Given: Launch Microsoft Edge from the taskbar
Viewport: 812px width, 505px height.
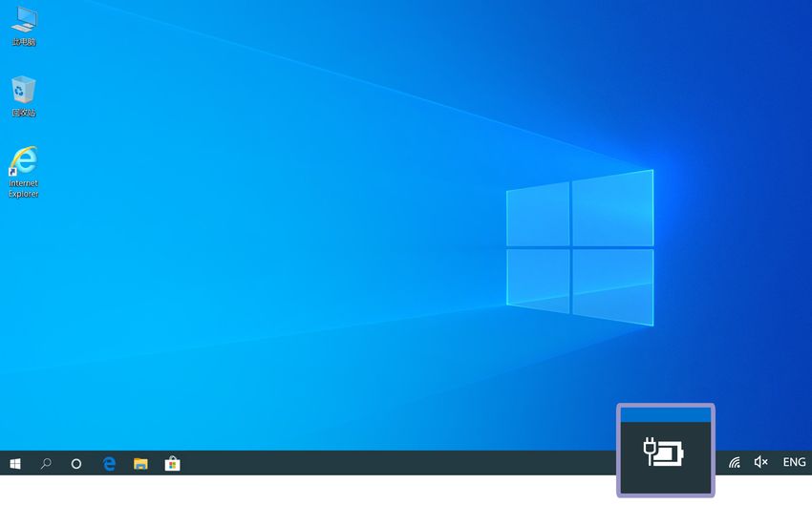Looking at the screenshot, I should (x=109, y=464).
